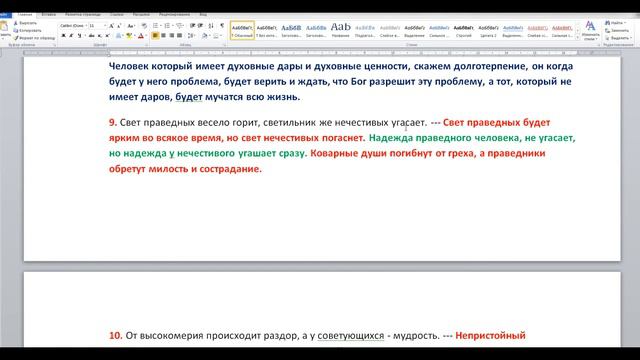
Task: Click Format Painter (Формат по образцу)
Action: pos(35,38)
